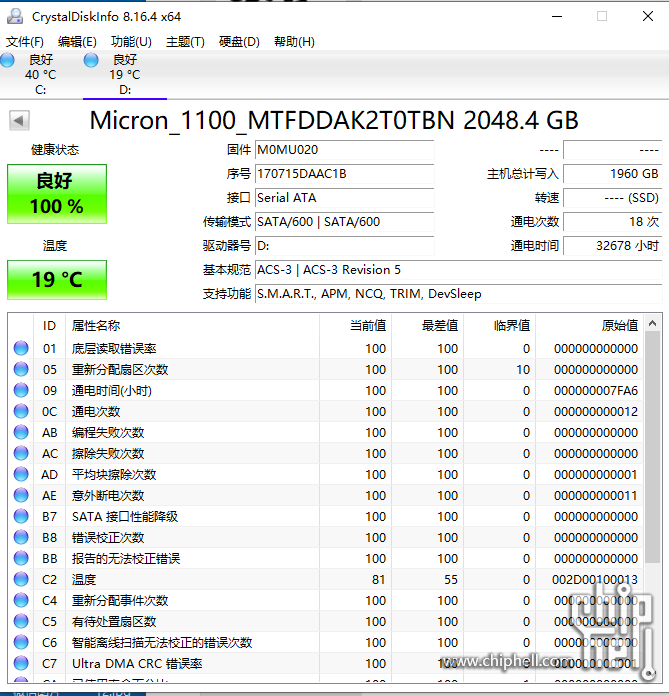Click status orb of attribute AE row
Viewport: 669px width, 696px height.
tap(21, 495)
